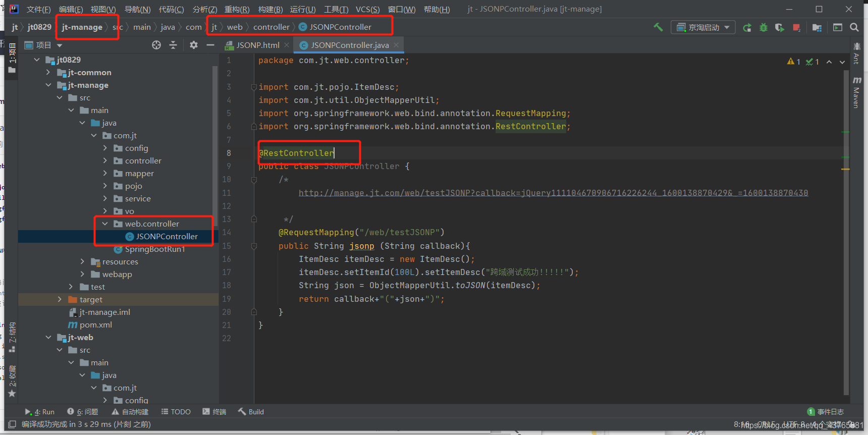Image resolution: width=868 pixels, height=435 pixels.
Task: Expand the resources folder
Action: 82,261
